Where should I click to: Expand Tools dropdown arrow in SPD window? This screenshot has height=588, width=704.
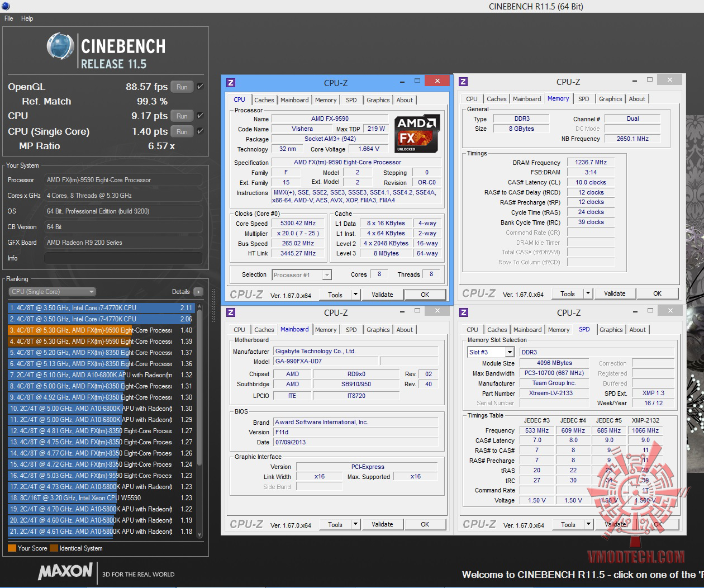coord(588,525)
